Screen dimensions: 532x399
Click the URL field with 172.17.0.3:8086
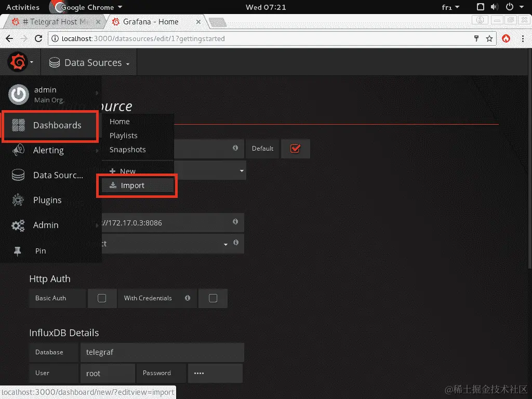coord(172,223)
